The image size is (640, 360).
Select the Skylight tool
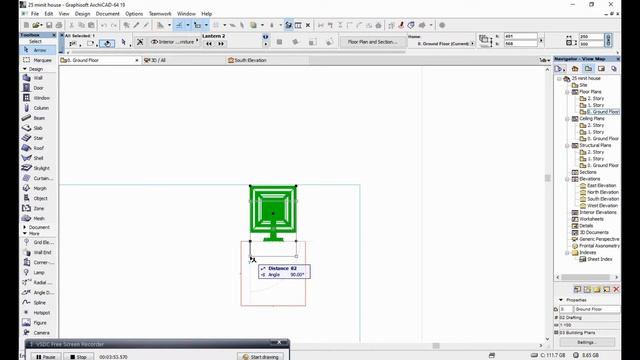pyautogui.click(x=38, y=168)
